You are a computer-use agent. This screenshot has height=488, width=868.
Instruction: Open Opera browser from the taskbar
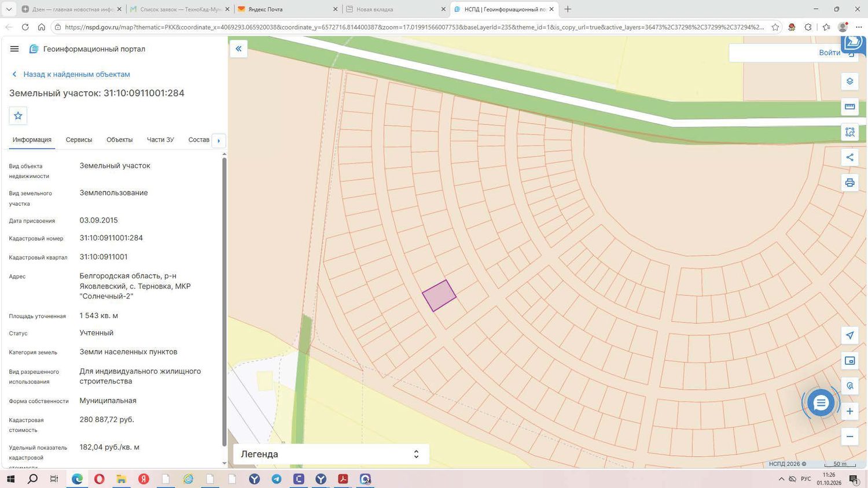[100, 479]
